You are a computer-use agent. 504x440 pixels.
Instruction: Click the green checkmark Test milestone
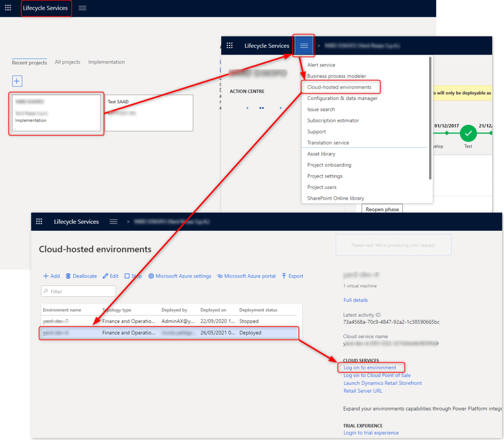click(x=468, y=133)
